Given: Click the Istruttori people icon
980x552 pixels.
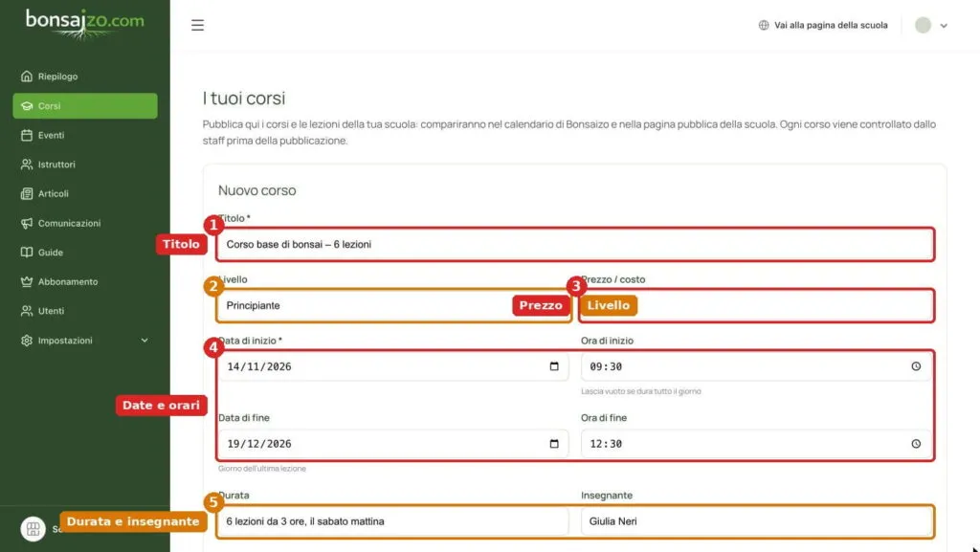Looking at the screenshot, I should (x=26, y=165).
